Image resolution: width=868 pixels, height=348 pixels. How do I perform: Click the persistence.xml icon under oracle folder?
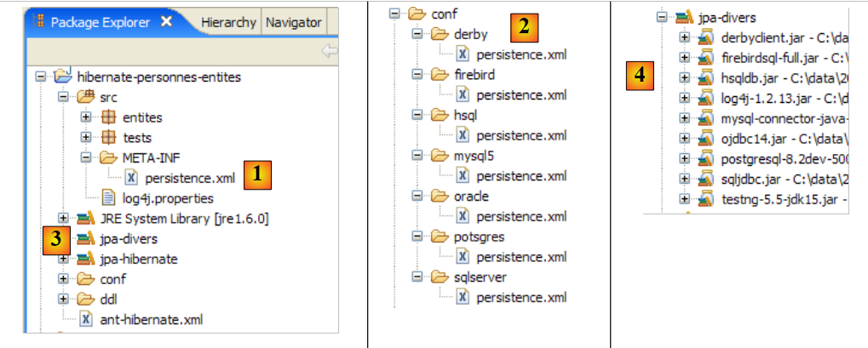pyautogui.click(x=463, y=216)
